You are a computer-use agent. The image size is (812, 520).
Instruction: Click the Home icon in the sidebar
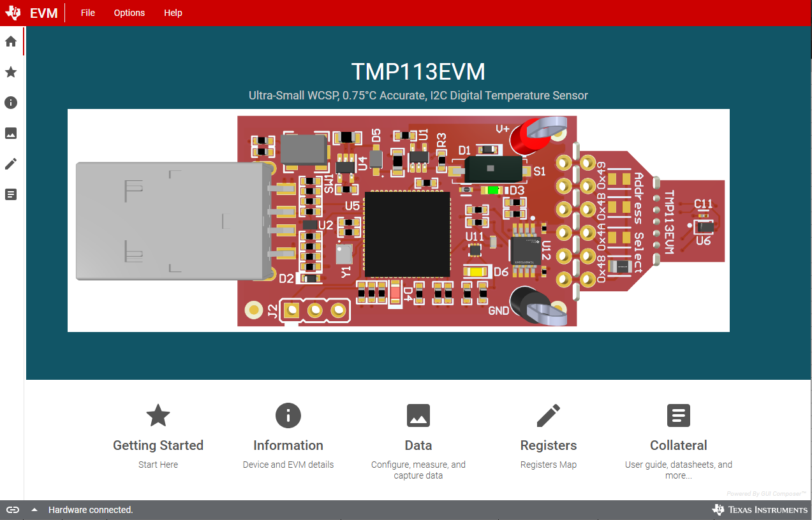click(x=10, y=41)
